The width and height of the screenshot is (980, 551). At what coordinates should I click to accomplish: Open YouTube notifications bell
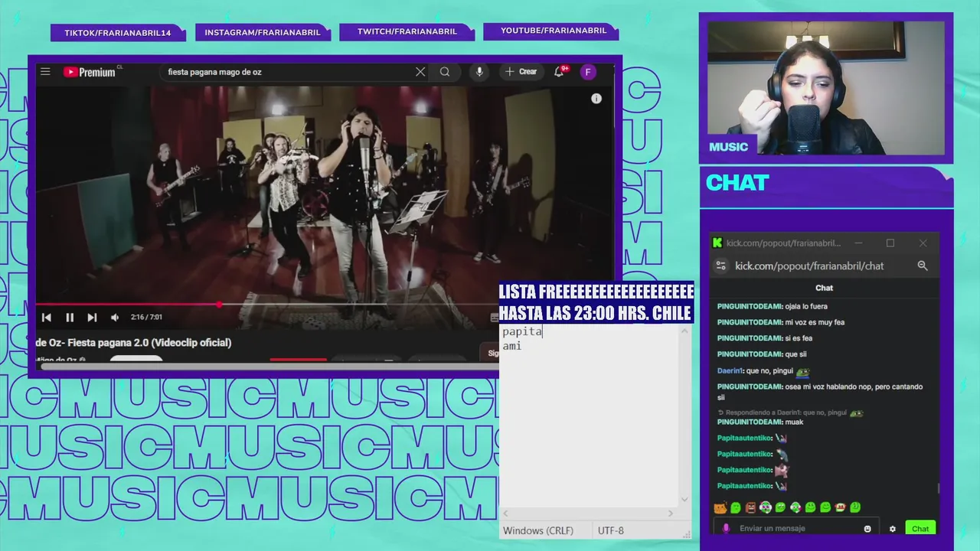click(560, 71)
